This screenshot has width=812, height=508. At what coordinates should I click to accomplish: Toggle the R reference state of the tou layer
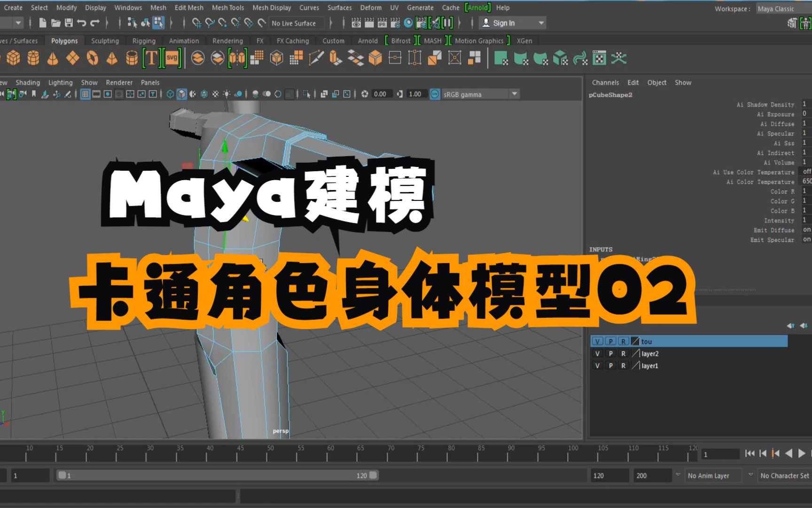click(624, 341)
